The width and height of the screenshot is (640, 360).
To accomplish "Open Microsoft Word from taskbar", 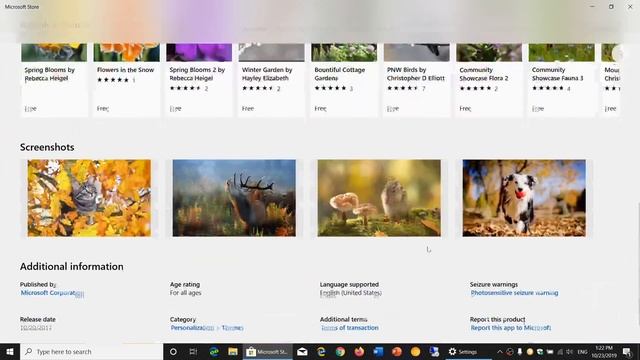I will [378, 351].
